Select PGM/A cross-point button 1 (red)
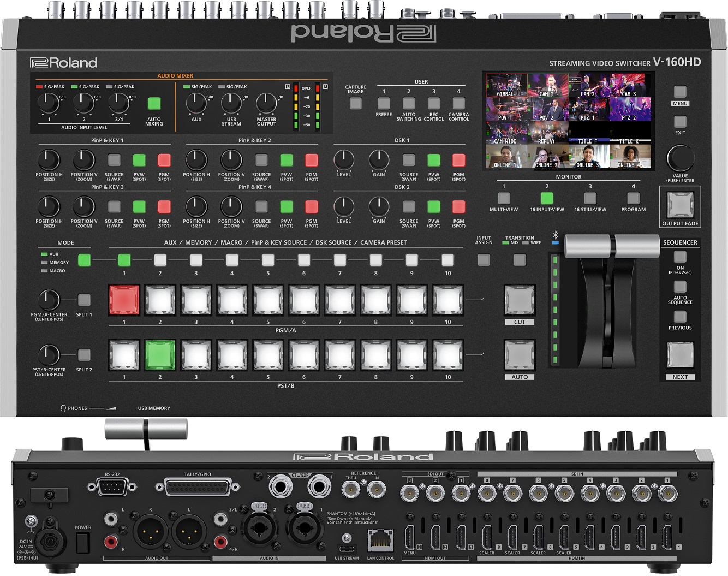The image size is (728, 576). (124, 300)
